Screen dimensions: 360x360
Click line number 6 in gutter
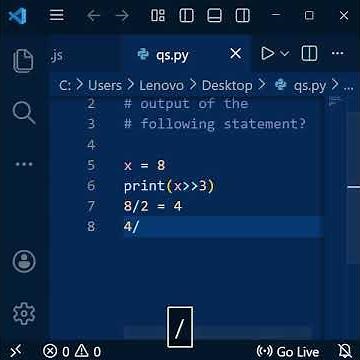click(x=91, y=185)
